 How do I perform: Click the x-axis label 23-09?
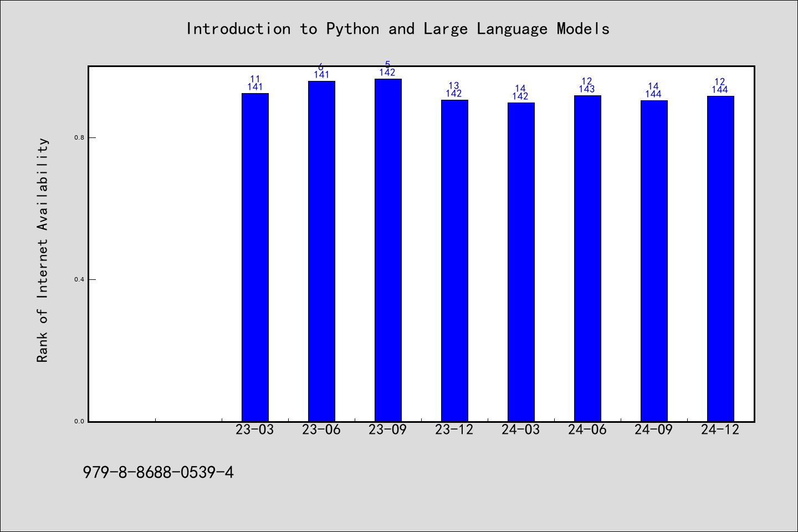[x=388, y=430]
